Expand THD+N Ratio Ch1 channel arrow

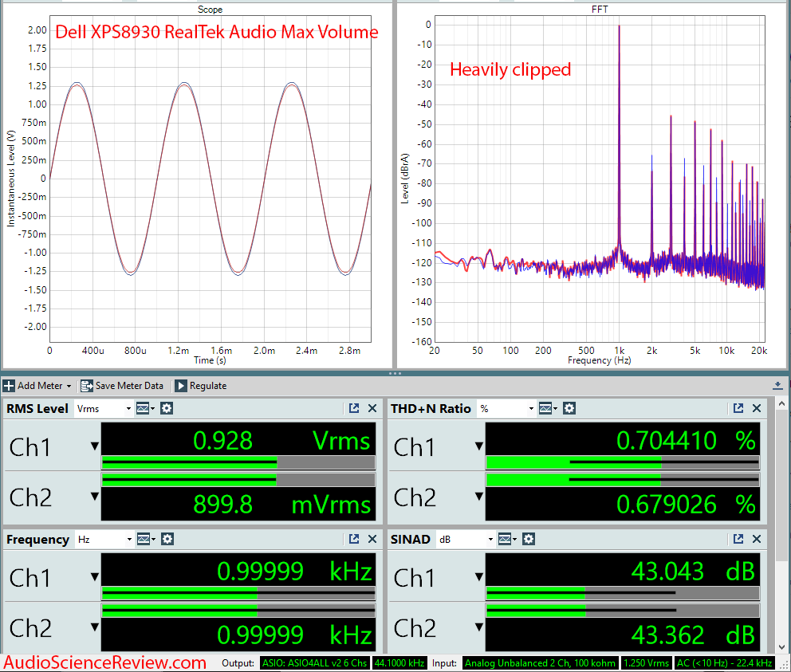tap(479, 446)
